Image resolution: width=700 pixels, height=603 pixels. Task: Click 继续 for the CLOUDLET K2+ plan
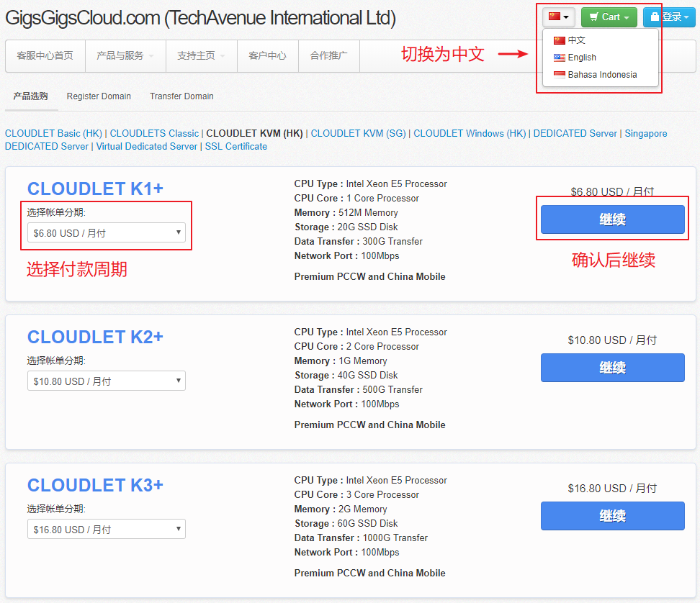click(612, 368)
